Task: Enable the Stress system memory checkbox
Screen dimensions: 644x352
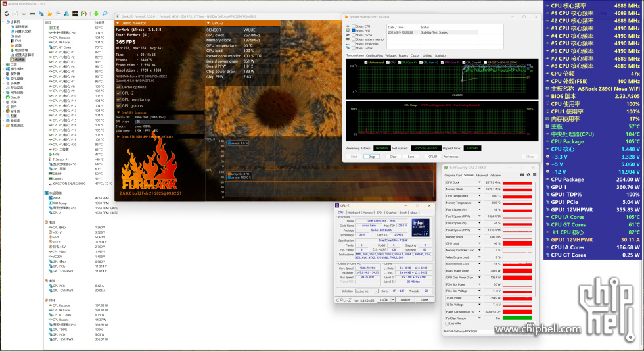Action: (354, 39)
